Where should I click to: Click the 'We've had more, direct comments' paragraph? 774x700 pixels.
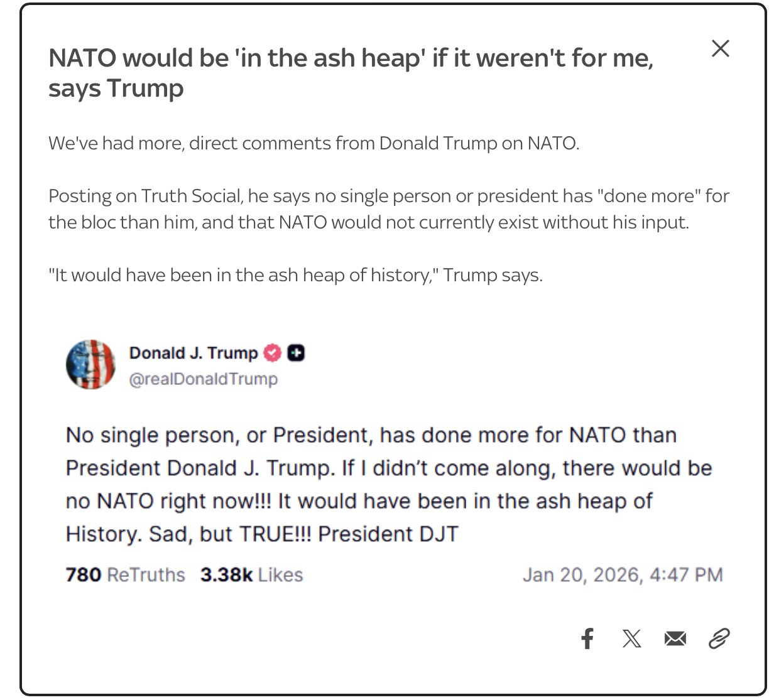[x=313, y=143]
